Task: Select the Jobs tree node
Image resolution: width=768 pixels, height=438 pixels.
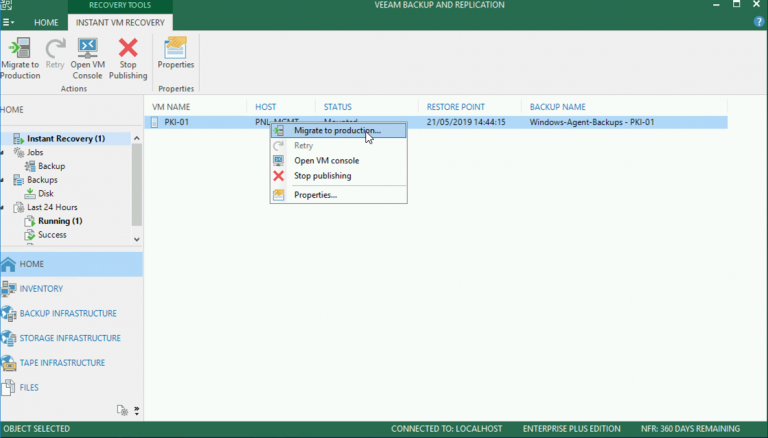Action: [35, 152]
